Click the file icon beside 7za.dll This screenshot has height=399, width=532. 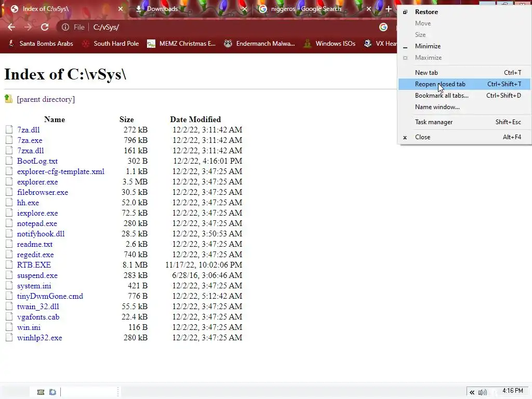point(9,129)
